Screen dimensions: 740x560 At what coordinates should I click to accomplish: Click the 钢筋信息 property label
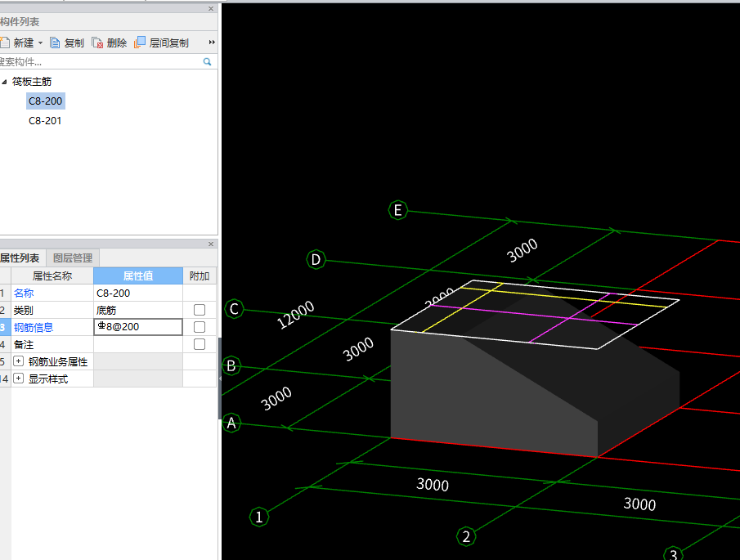pyautogui.click(x=34, y=327)
